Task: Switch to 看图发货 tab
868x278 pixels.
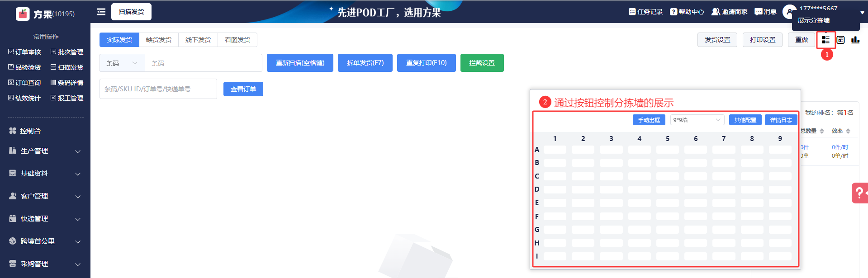Action: (x=237, y=40)
